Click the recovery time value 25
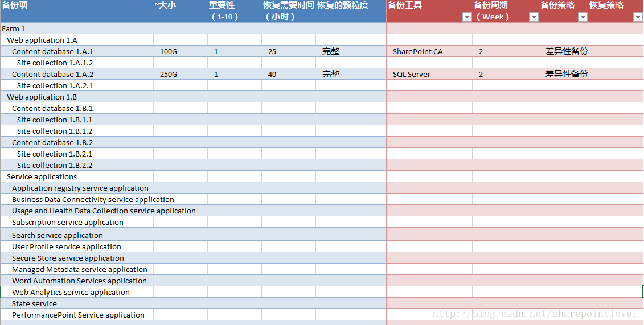 click(x=289, y=51)
